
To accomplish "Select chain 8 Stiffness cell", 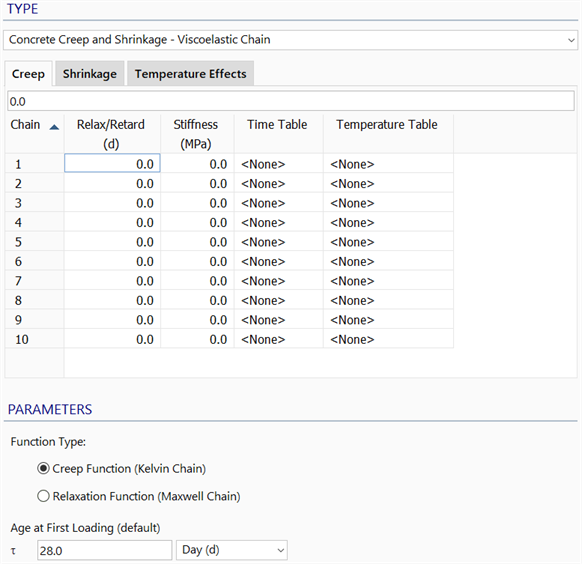I will point(197,300).
